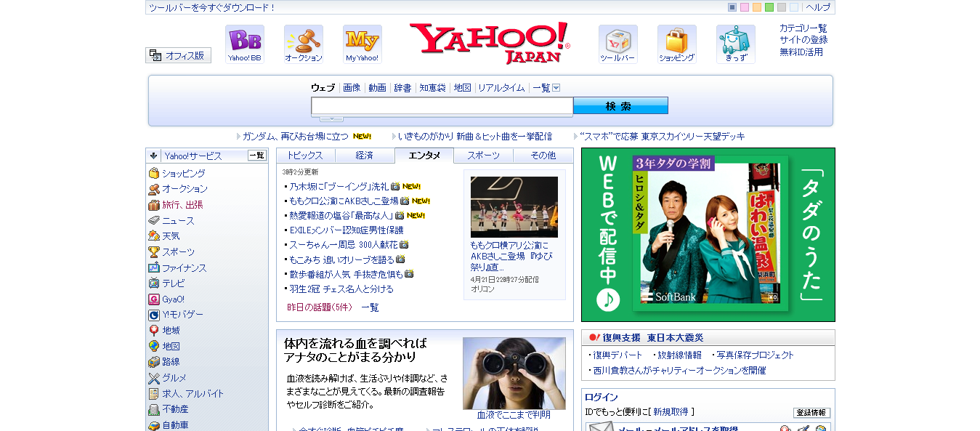Select the pink theme color swatch
This screenshot has height=431, width=980.
(x=745, y=7)
